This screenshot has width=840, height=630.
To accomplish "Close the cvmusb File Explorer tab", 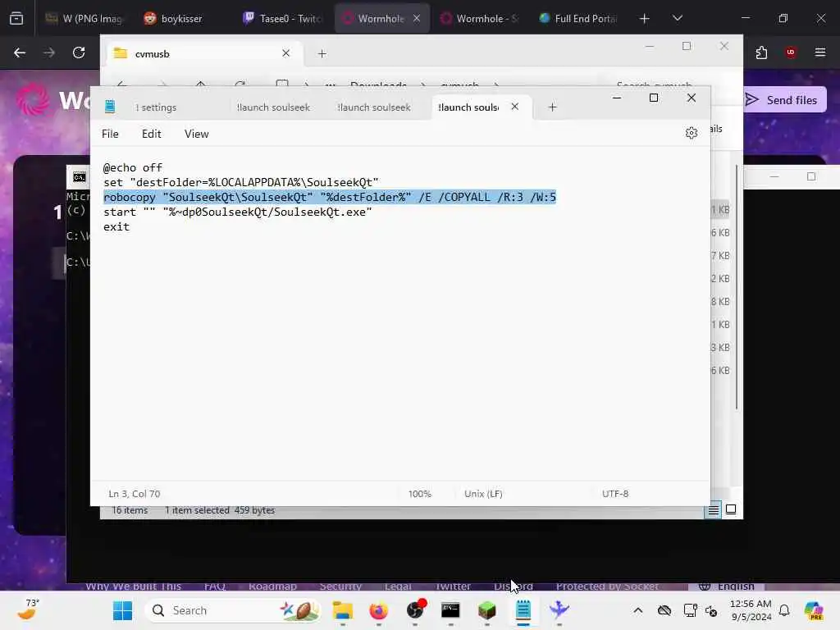I will pyautogui.click(x=286, y=53).
